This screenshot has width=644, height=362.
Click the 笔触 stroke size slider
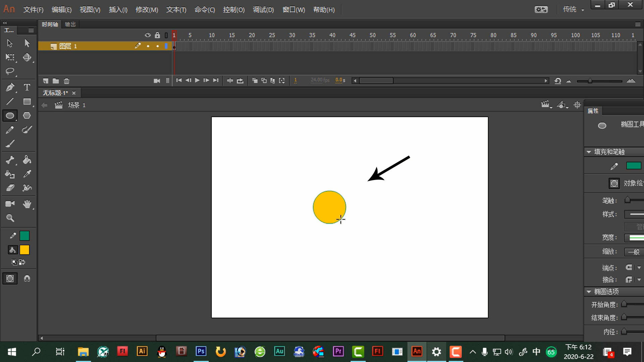pyautogui.click(x=628, y=200)
